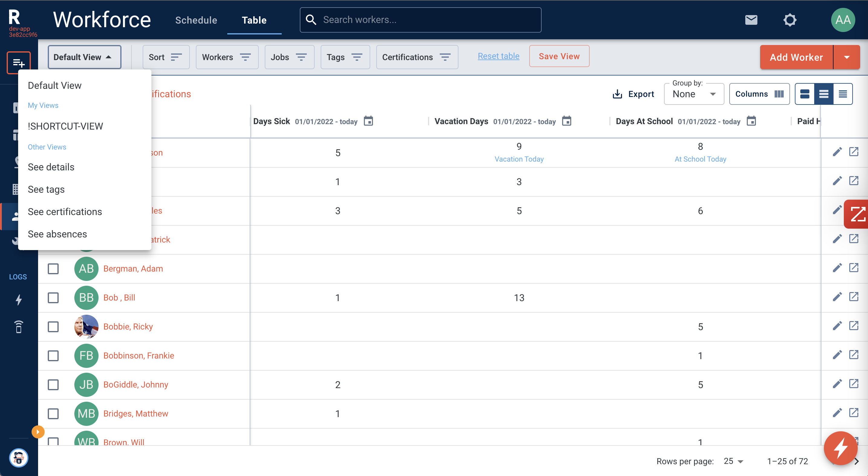Open the Bobbie, Ricky worker link
868x476 pixels.
(128, 326)
